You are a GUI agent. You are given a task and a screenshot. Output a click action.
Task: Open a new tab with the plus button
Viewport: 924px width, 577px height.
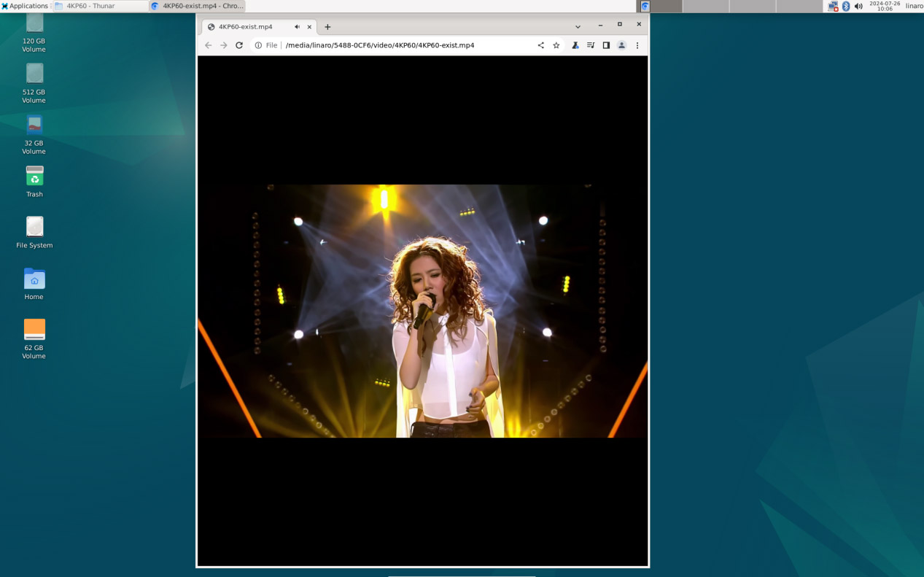click(327, 27)
